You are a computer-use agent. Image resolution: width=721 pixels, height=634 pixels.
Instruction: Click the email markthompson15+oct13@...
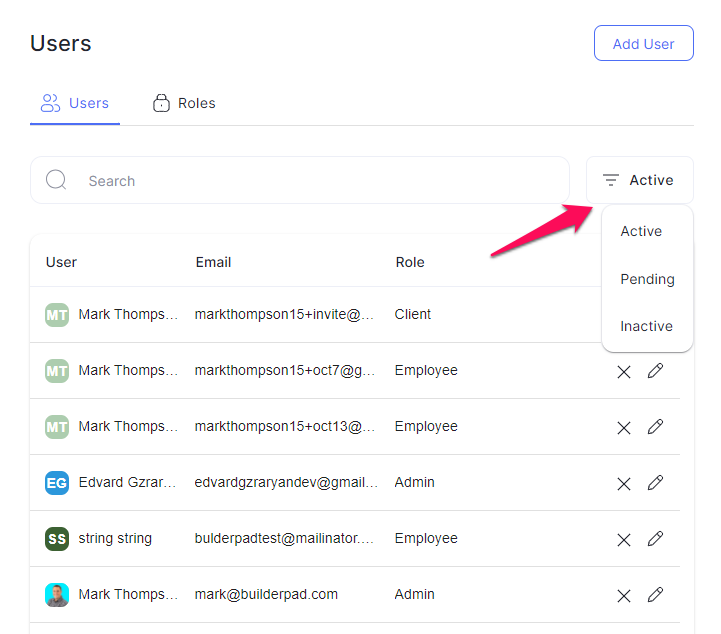coord(285,426)
